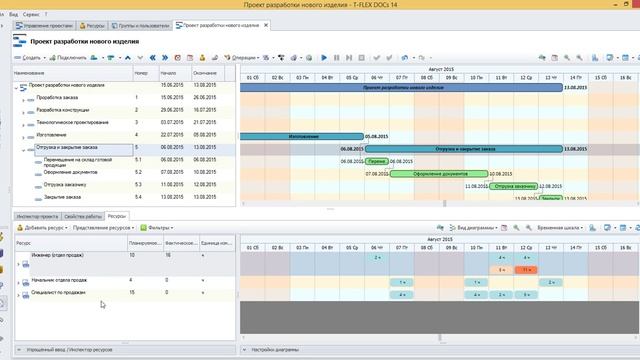Image resolution: width=640 pixels, height=360 pixels.
Task: Expand Настройки диаграммы panel
Action: [244, 350]
